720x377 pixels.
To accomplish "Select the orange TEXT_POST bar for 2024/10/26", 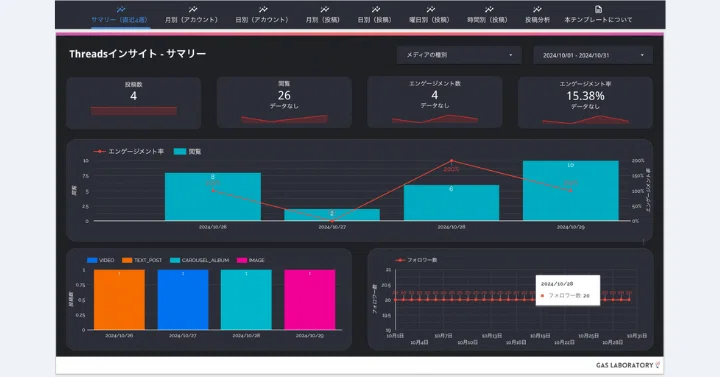I will pyautogui.click(x=119, y=300).
